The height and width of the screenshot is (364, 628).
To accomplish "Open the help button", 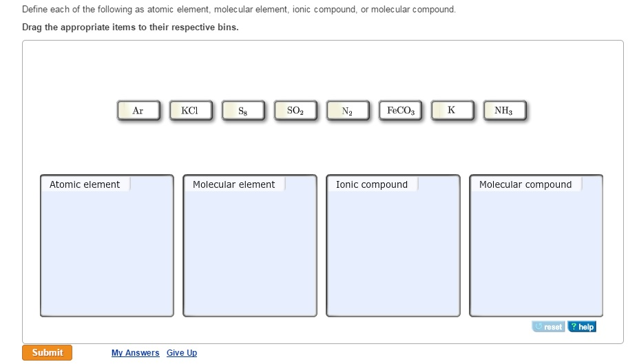I will point(582,327).
